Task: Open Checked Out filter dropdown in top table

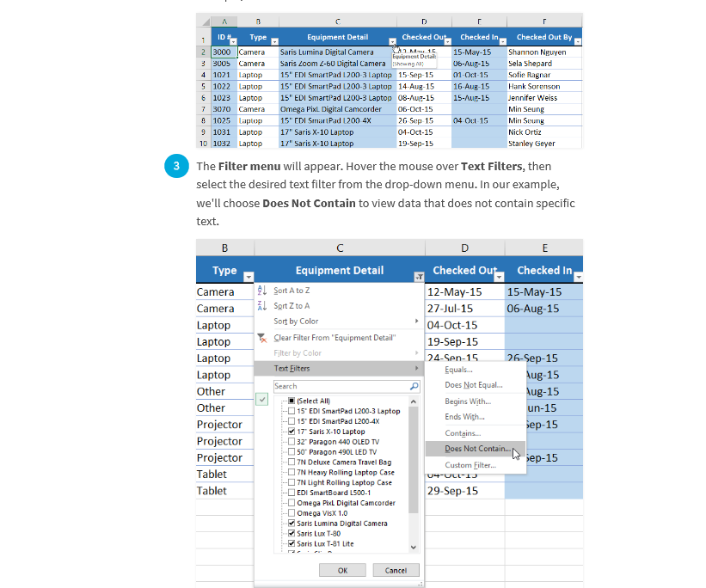Action: pyautogui.click(x=447, y=41)
